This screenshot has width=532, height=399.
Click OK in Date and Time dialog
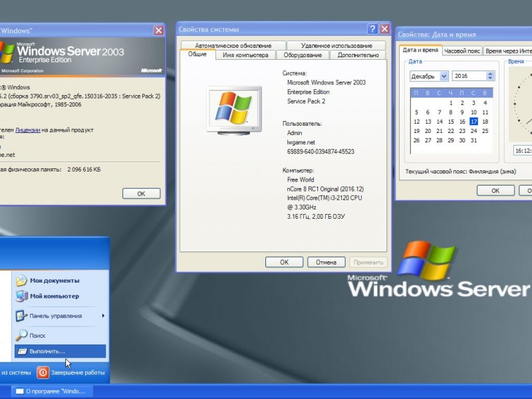(495, 191)
